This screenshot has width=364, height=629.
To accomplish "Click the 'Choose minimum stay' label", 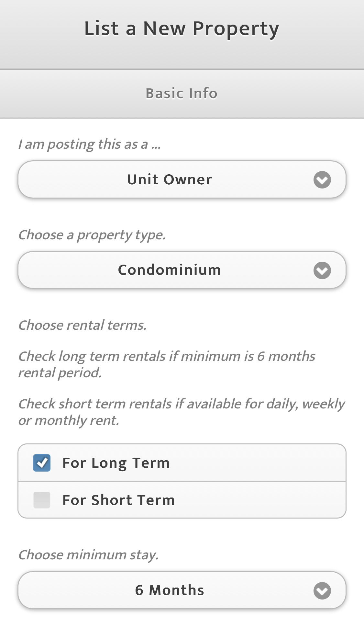I will pyautogui.click(x=88, y=555).
